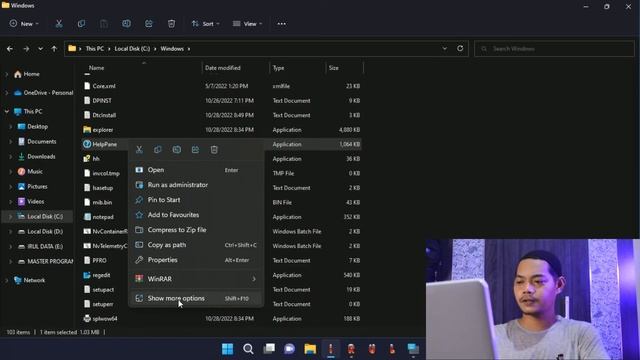Choose Copy as path

(x=196, y=245)
